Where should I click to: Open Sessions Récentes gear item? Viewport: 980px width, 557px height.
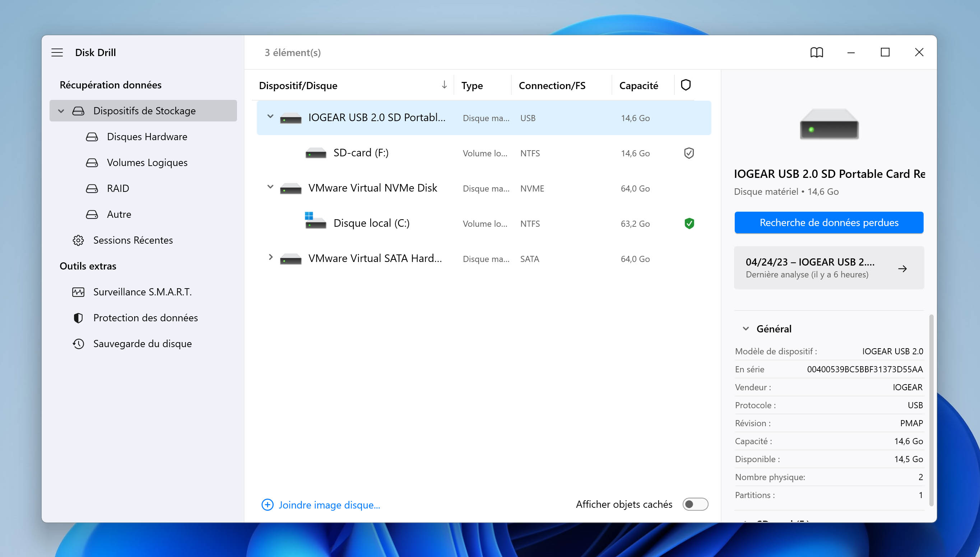(132, 240)
